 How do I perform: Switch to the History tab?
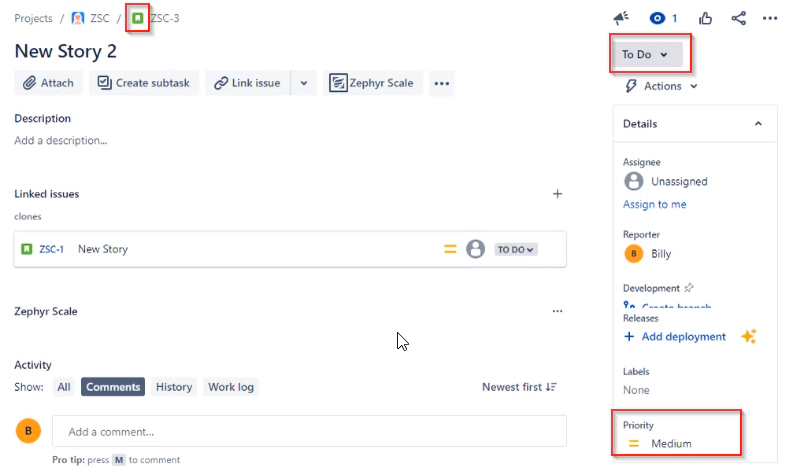(174, 387)
